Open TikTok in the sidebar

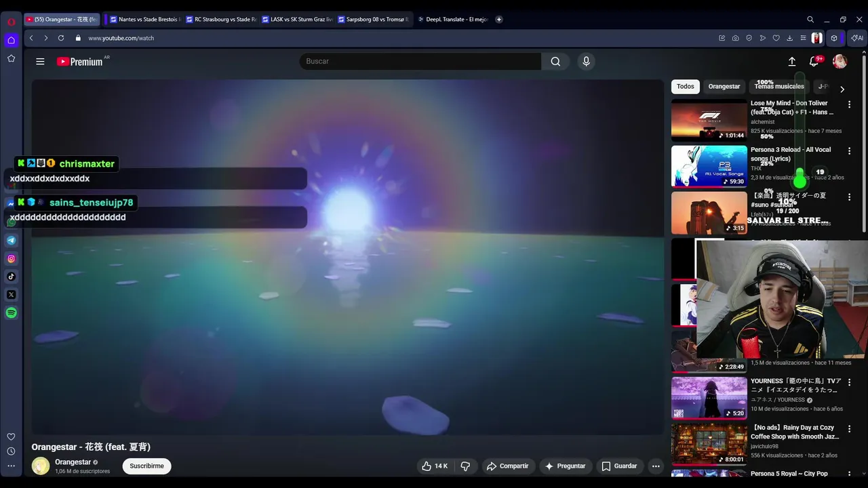click(x=12, y=277)
